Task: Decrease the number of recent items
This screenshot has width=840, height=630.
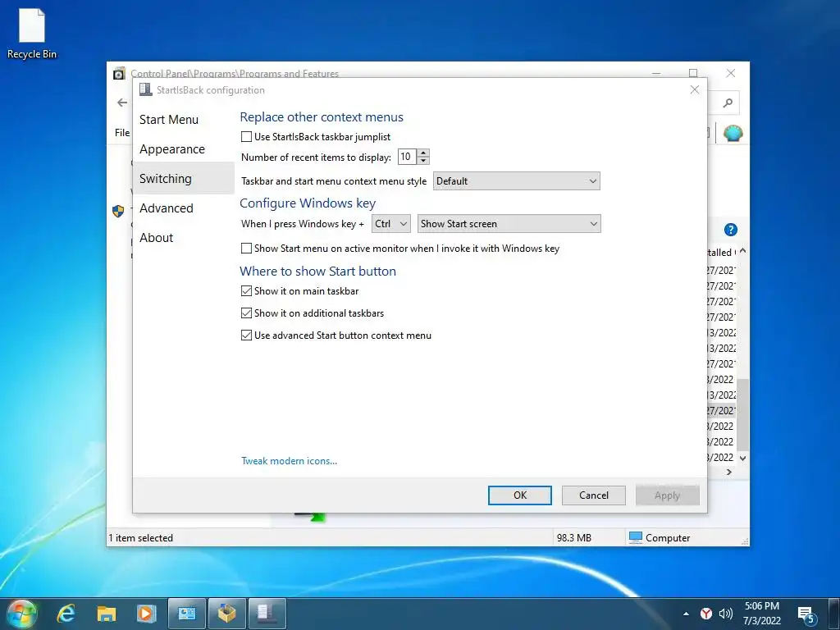Action: (x=423, y=160)
